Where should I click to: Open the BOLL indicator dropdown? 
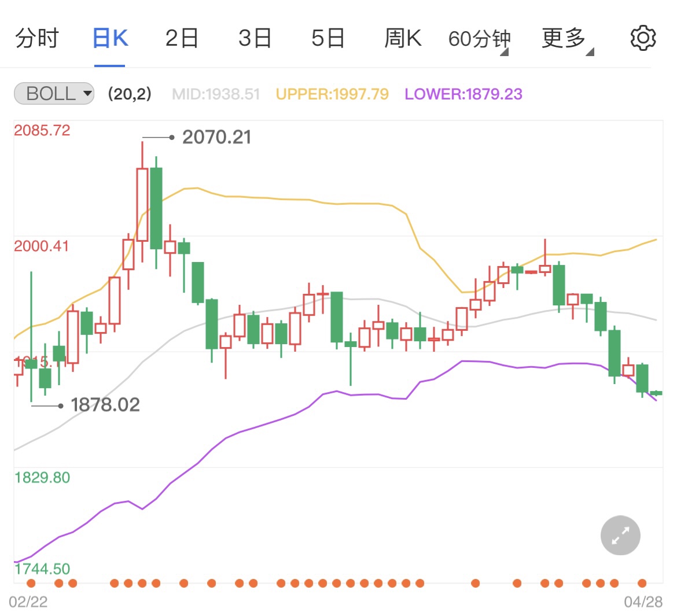[x=54, y=94]
